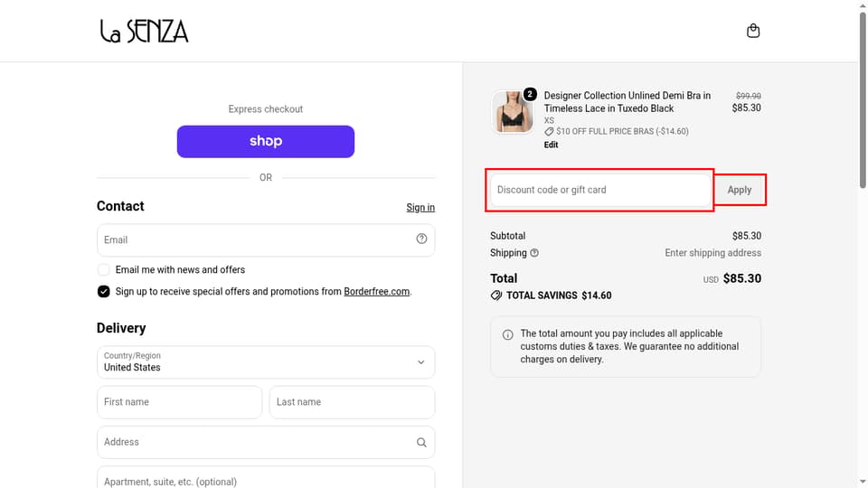
Task: Open the shopping bag cart icon
Action: pos(753,31)
